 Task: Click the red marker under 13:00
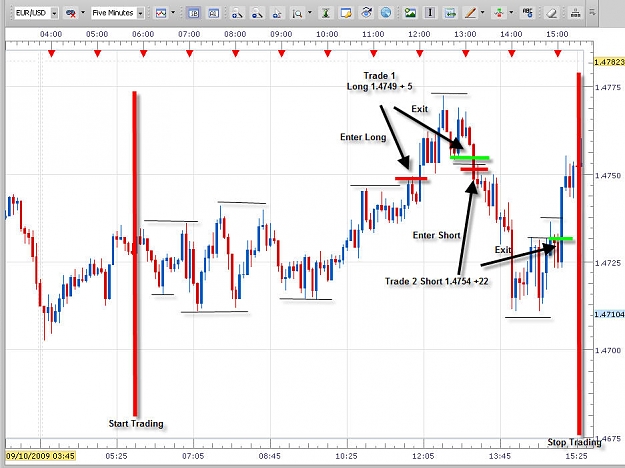point(466,53)
